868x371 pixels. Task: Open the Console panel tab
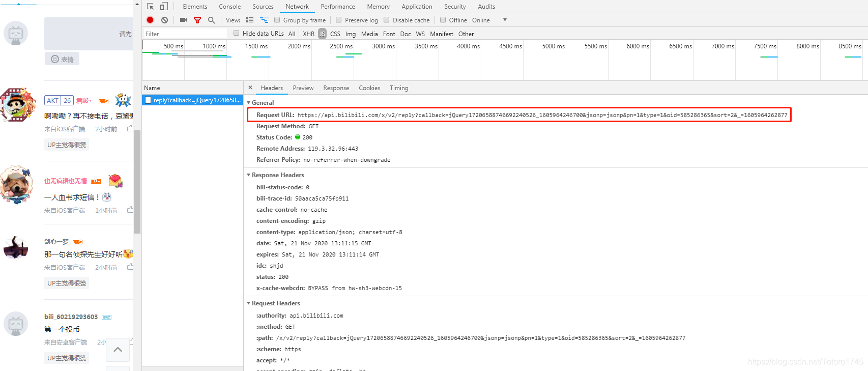click(x=230, y=7)
